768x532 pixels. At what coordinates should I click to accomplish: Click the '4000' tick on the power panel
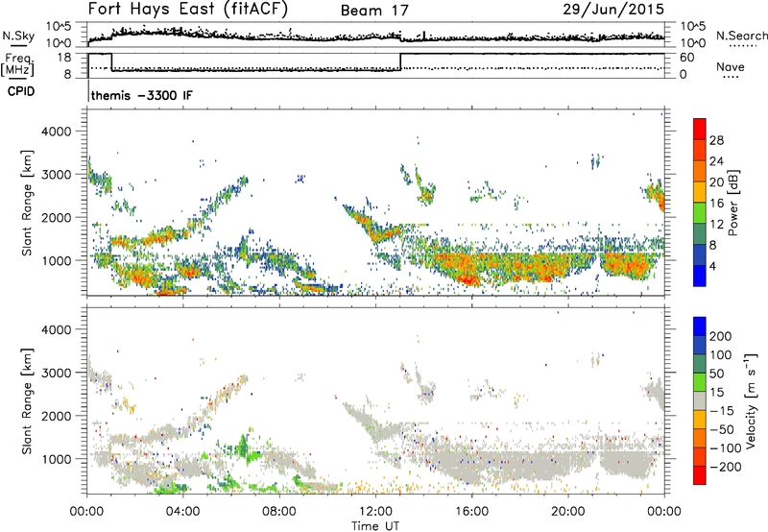click(x=56, y=132)
